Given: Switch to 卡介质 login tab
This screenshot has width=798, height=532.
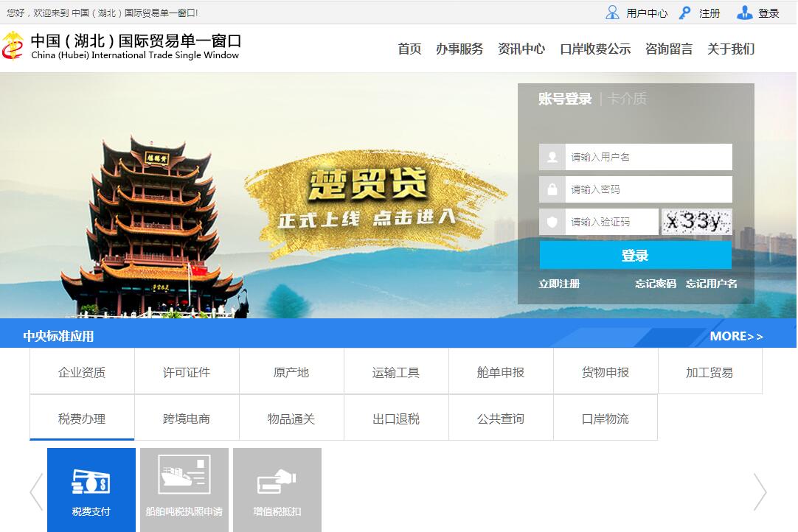Looking at the screenshot, I should [x=627, y=99].
